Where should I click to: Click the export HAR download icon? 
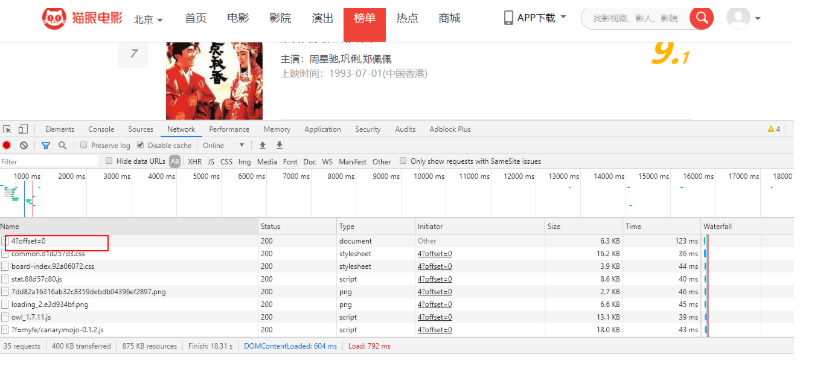[x=279, y=145]
